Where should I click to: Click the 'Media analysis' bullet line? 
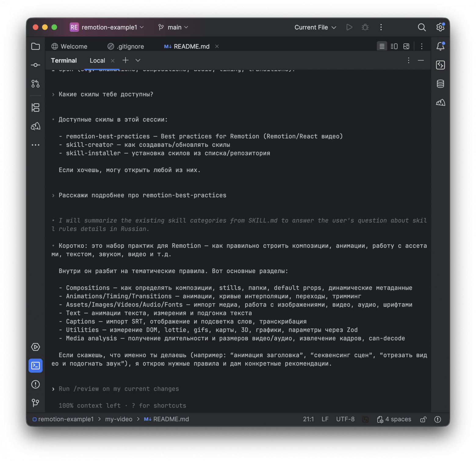[x=232, y=338]
